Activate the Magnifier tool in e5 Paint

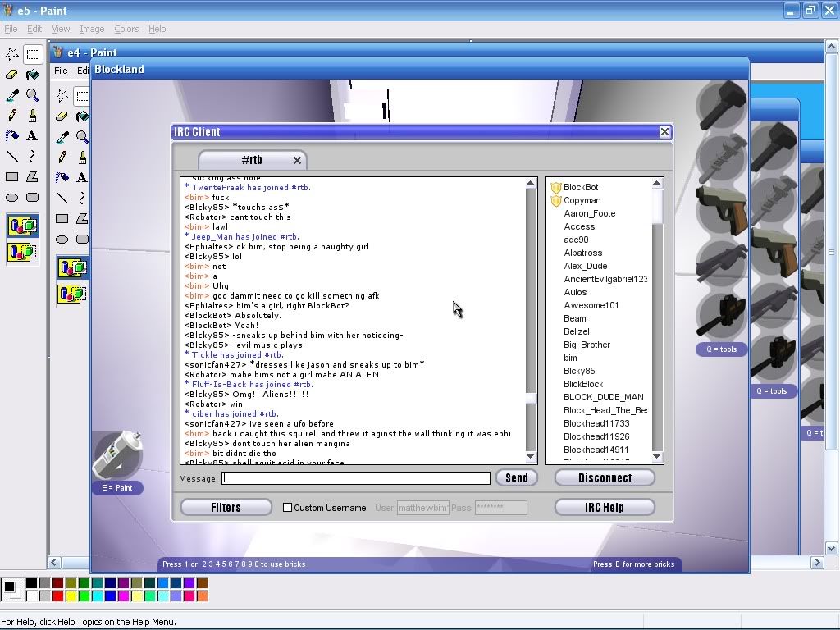point(33,95)
